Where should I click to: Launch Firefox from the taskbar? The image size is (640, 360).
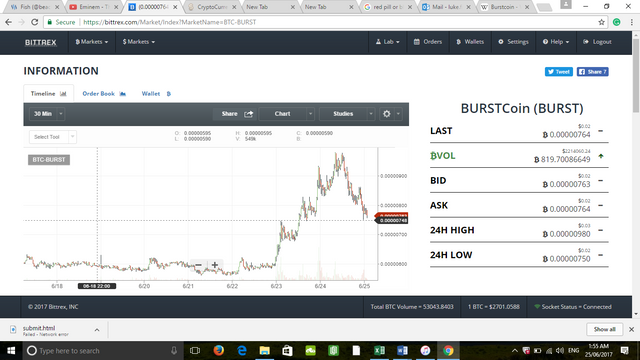(218, 351)
